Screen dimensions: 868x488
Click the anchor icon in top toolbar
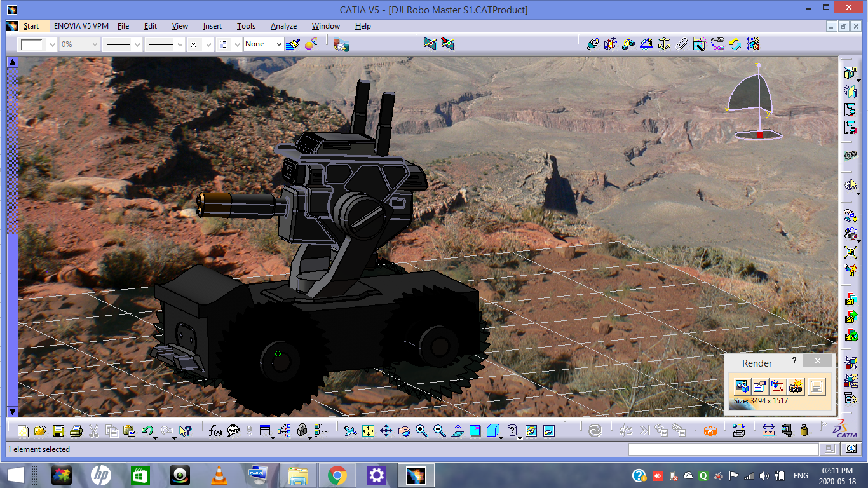664,44
